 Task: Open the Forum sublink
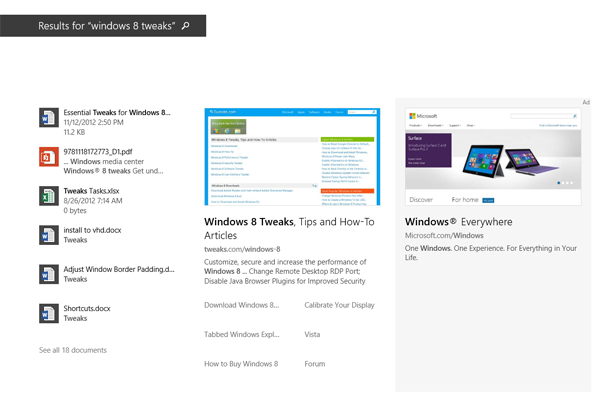[315, 364]
